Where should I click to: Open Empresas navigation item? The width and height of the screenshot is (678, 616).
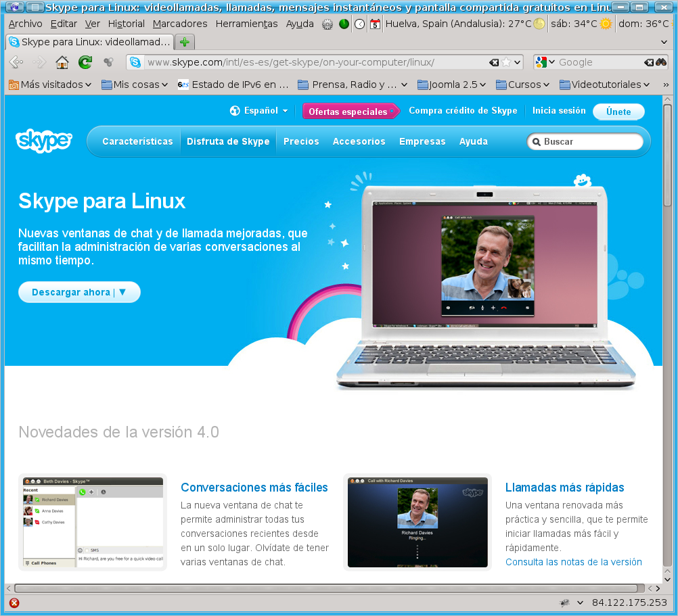pyautogui.click(x=422, y=142)
